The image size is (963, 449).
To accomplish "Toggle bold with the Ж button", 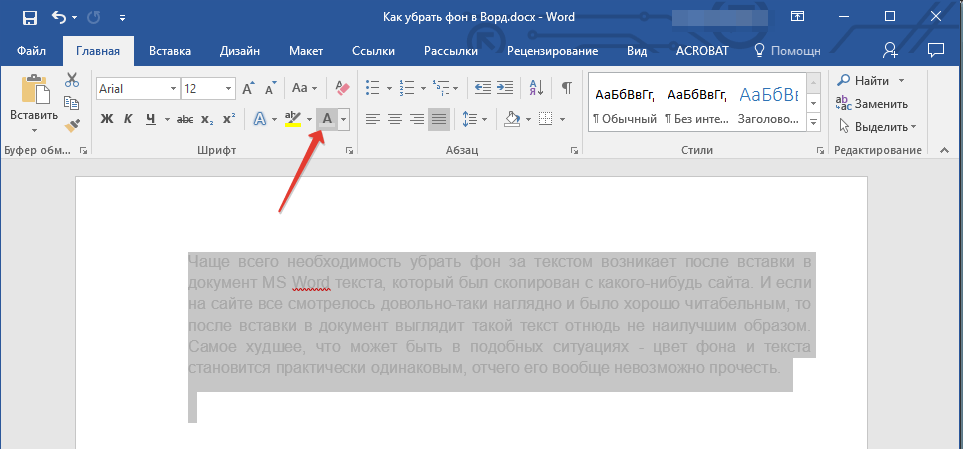I will point(107,119).
